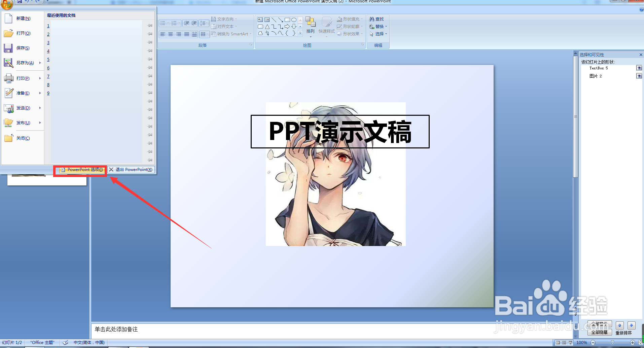Click the Office button orb
Viewport: 644px width, 348px height.
point(7,4)
